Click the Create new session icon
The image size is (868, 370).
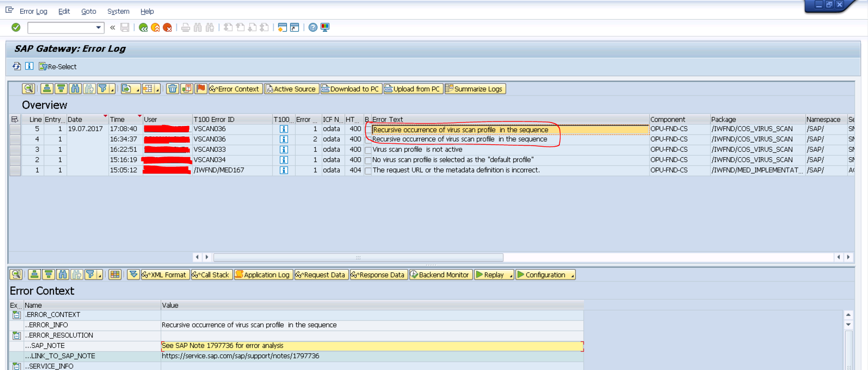point(282,27)
